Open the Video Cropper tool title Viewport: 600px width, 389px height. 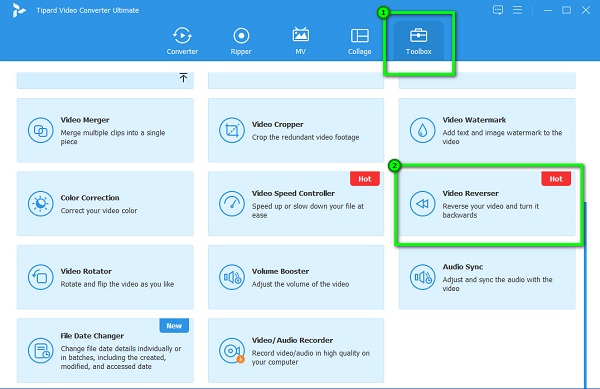[x=277, y=125]
